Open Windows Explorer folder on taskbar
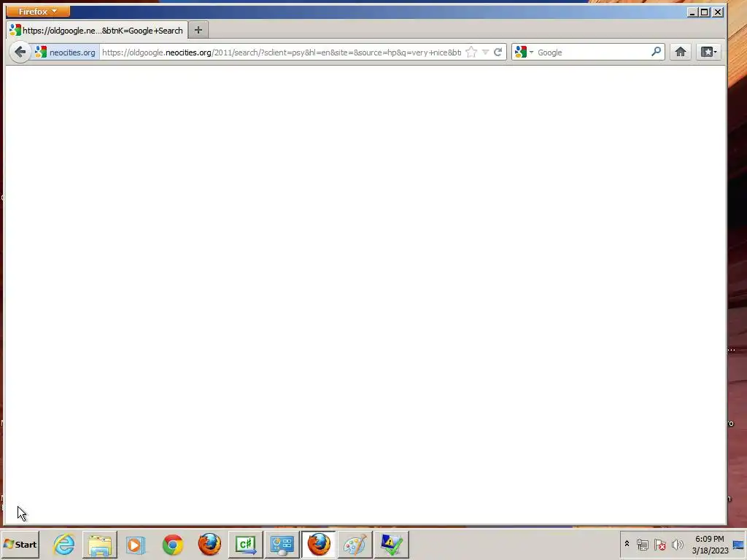This screenshot has height=560, width=747. [99, 544]
